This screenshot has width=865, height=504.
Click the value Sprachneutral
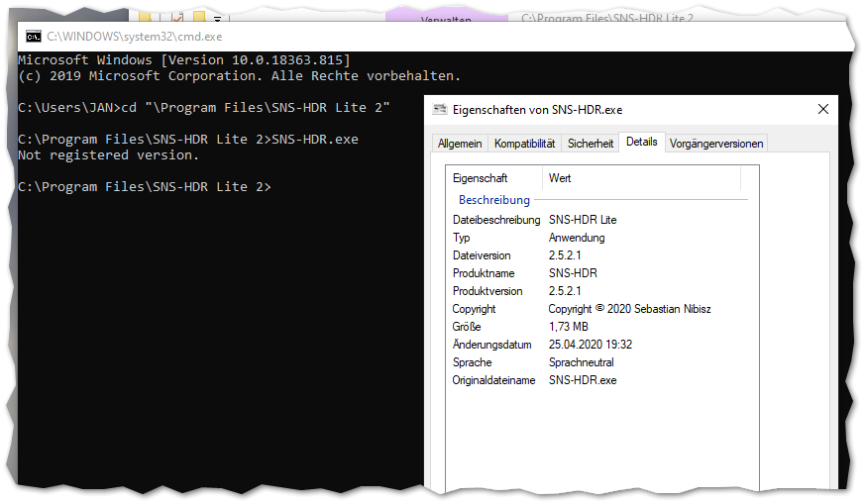tap(581, 362)
